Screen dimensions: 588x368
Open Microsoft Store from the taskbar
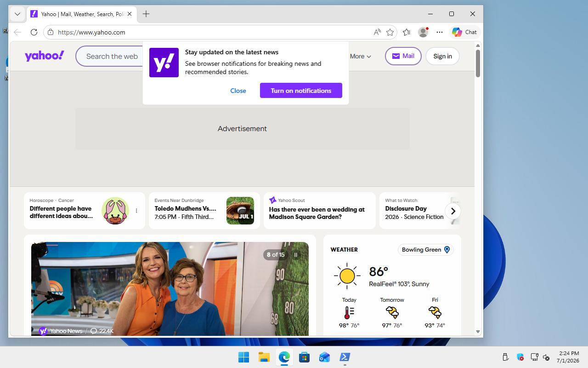[304, 357]
